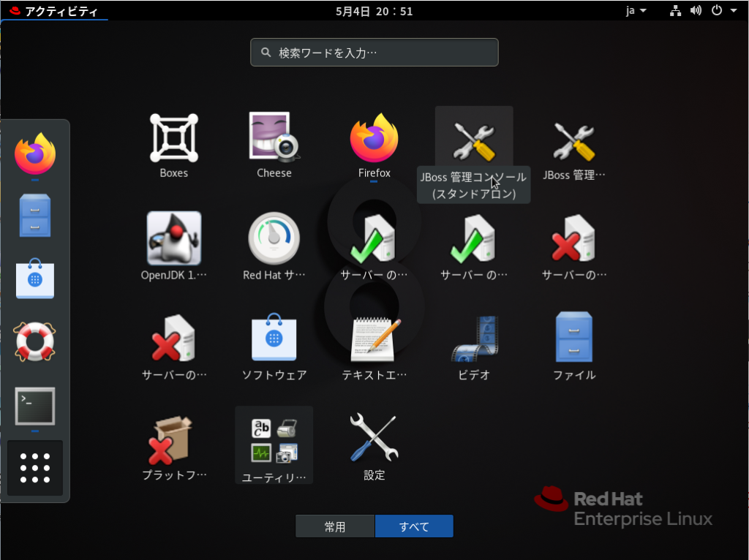Open the Cheese webcam app
The width and height of the screenshot is (749, 560).
click(x=274, y=145)
